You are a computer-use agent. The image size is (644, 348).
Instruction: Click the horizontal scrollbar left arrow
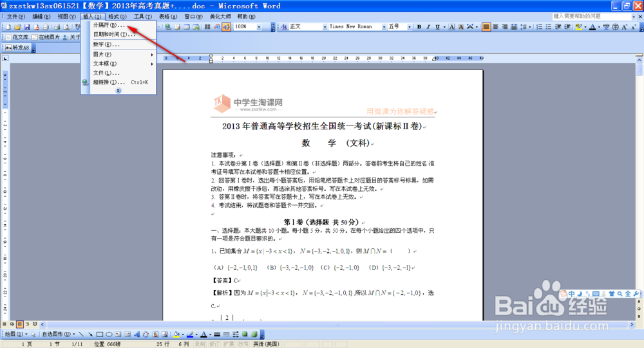point(43,324)
